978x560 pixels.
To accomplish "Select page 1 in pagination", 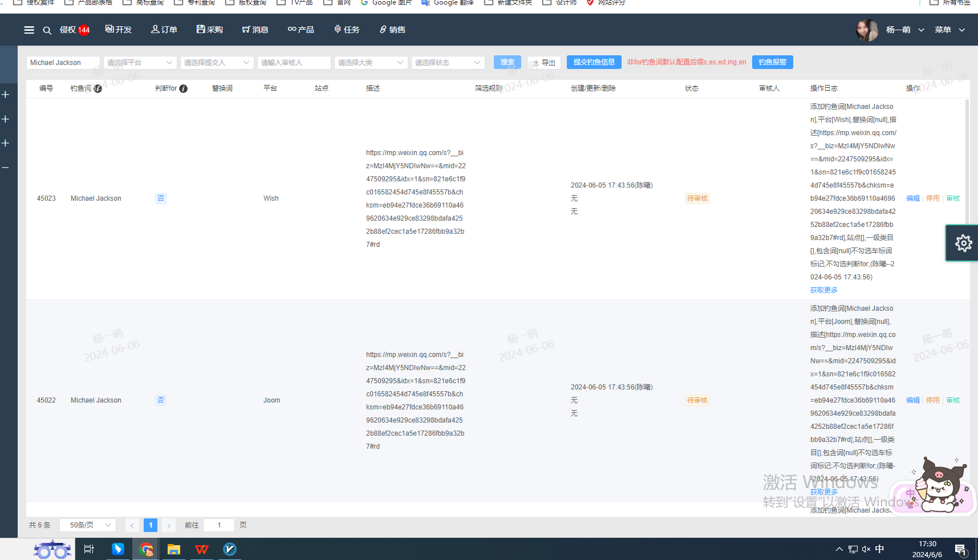I will (151, 525).
